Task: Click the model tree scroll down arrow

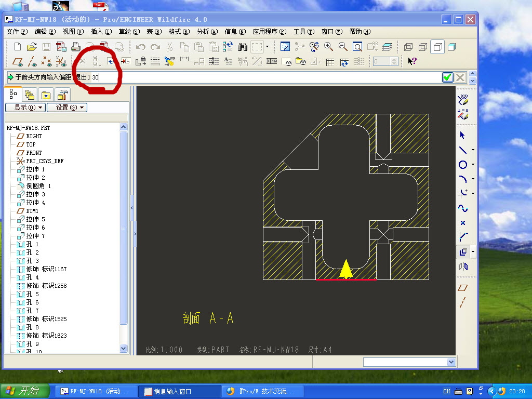Action: [x=124, y=348]
